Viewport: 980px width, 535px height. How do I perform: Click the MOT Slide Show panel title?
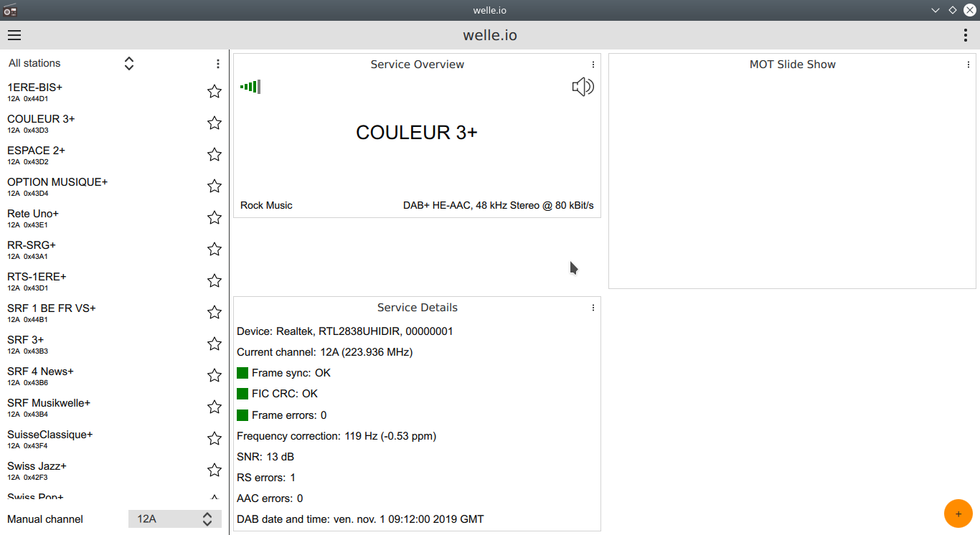pos(793,65)
